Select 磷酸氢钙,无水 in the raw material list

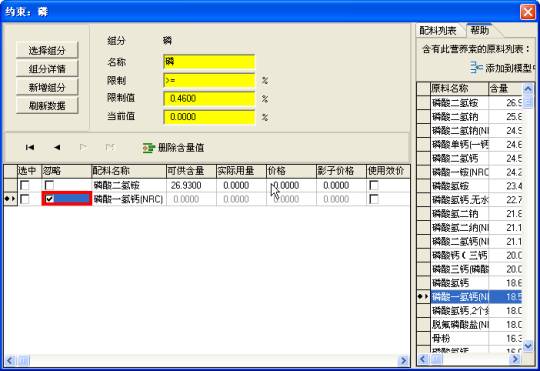point(459,200)
